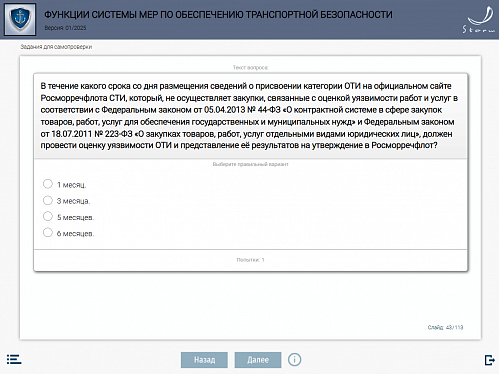Click the "Текст вопроса" caption
This screenshot has height=374, width=499.
[250, 68]
